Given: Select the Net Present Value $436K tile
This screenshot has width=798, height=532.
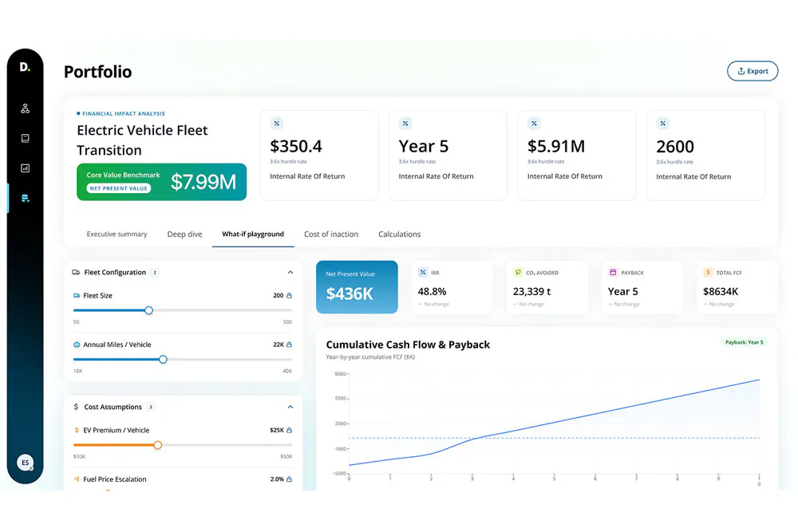Looking at the screenshot, I should 357,287.
